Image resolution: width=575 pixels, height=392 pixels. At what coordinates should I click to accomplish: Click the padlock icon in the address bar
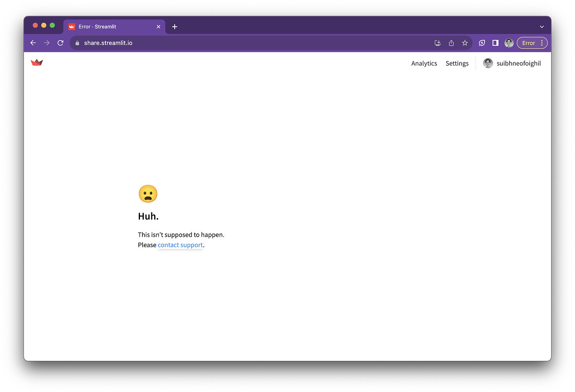[77, 42]
